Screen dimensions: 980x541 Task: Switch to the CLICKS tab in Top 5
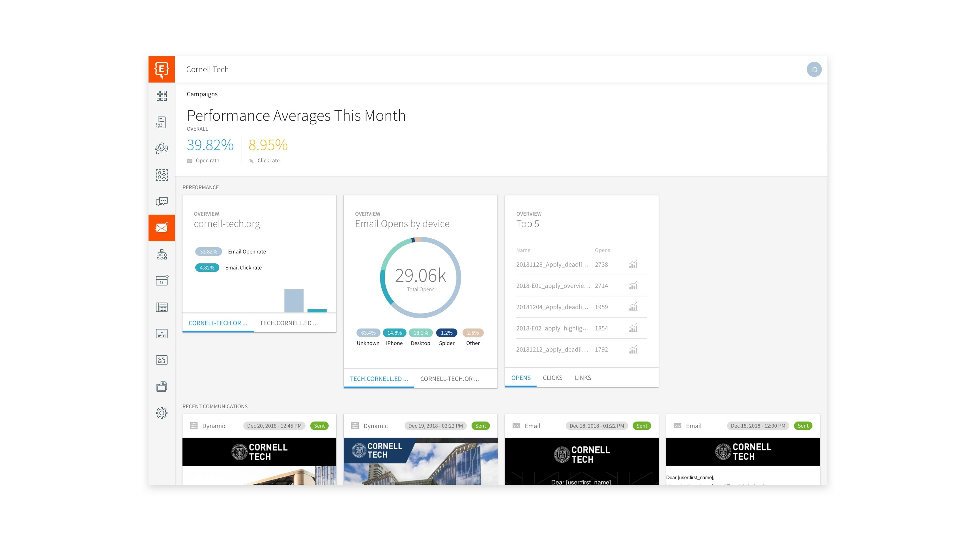click(x=553, y=378)
